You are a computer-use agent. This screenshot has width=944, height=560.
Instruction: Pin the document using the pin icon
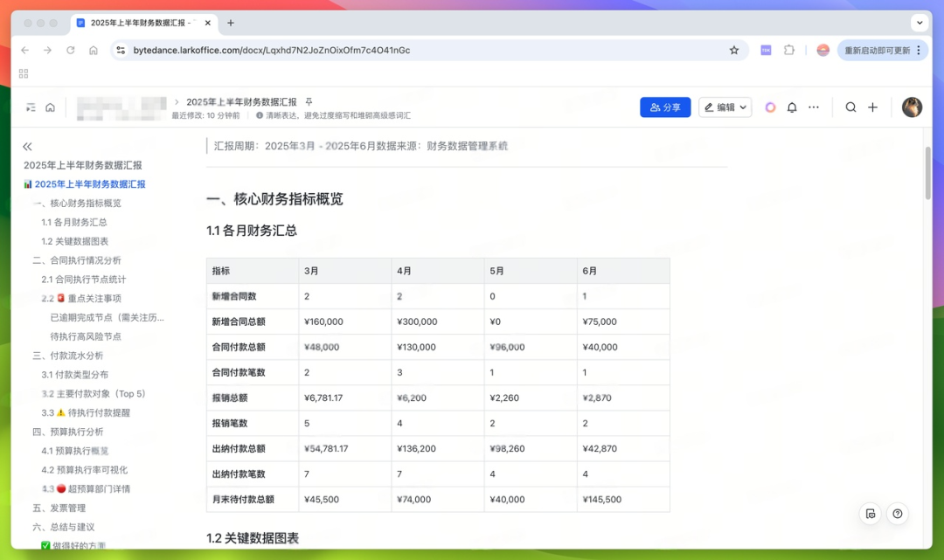(309, 102)
